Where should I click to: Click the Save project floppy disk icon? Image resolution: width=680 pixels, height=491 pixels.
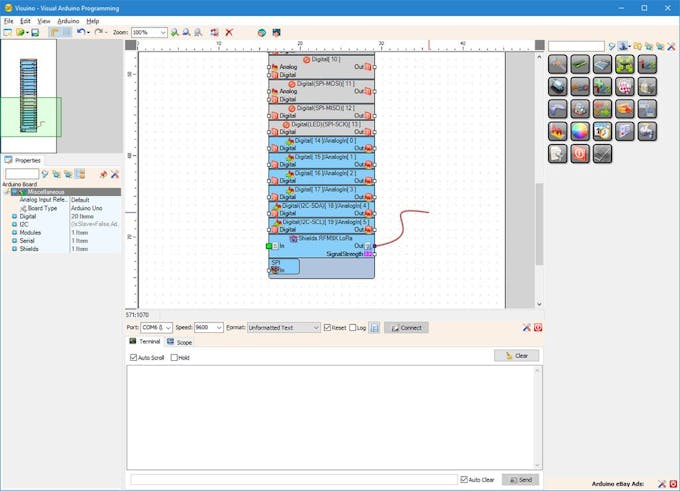[35, 33]
